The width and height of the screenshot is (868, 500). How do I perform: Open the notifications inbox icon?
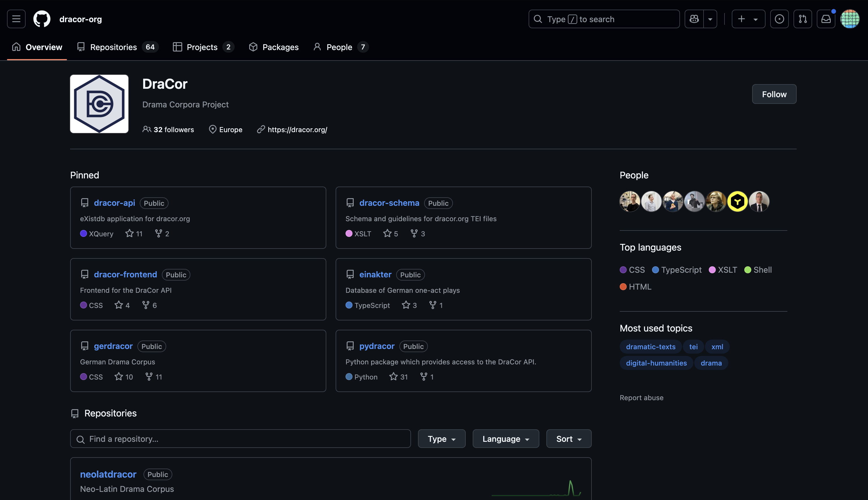pyautogui.click(x=826, y=19)
